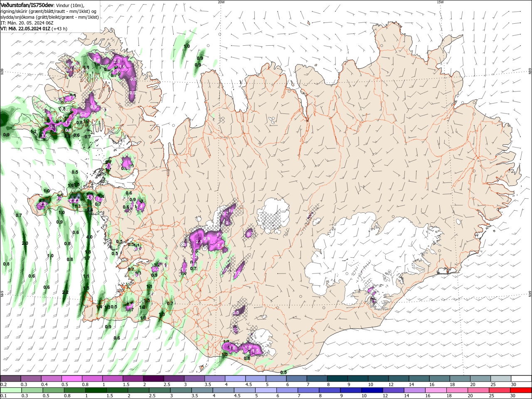
Task: Click the lavender snow swatch between 4 and 4.5
Action: coord(235,379)
